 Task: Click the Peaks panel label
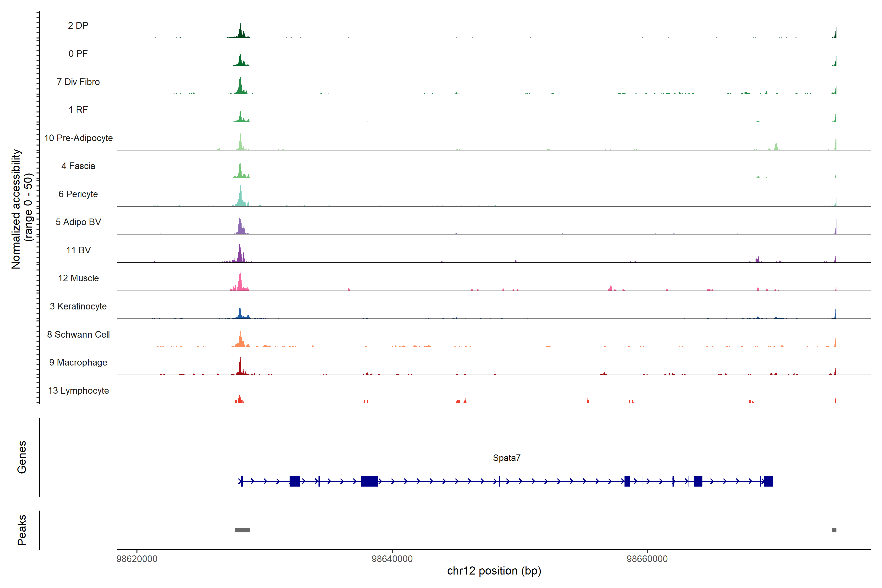[22, 530]
